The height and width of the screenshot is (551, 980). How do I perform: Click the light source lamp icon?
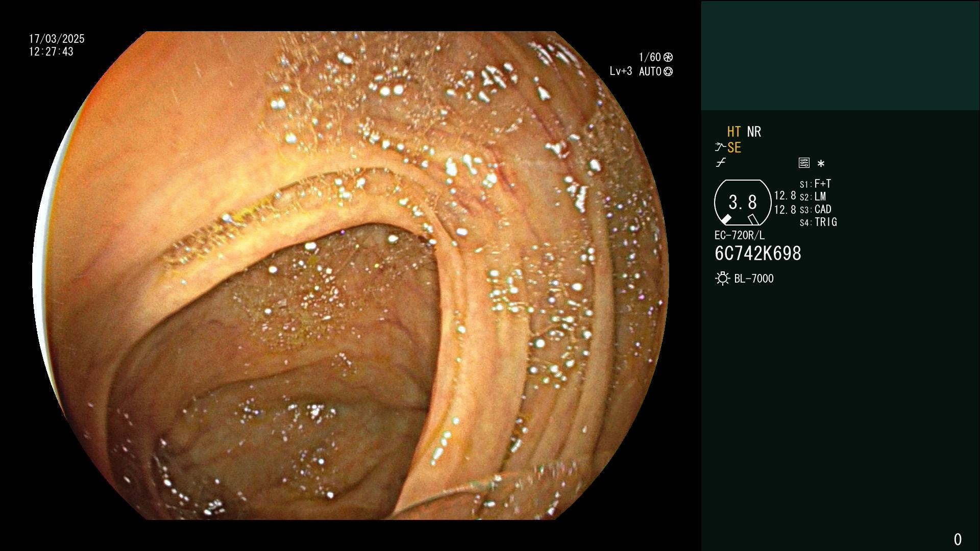(x=722, y=279)
